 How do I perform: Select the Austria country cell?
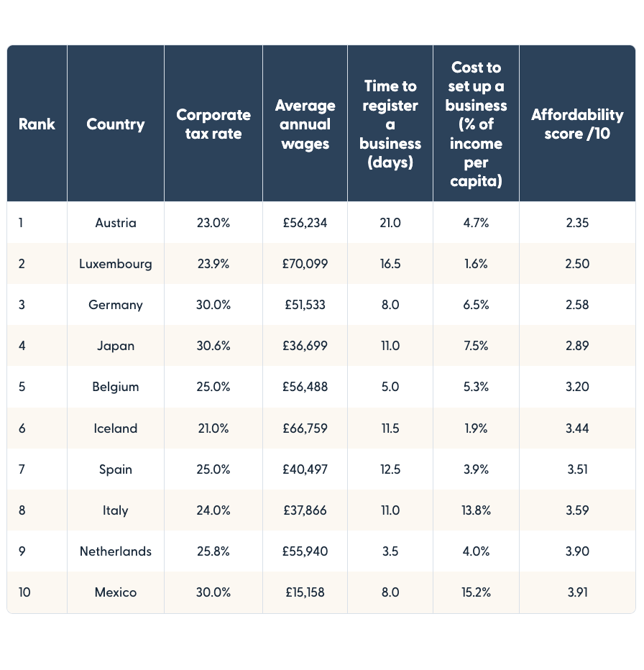[115, 223]
